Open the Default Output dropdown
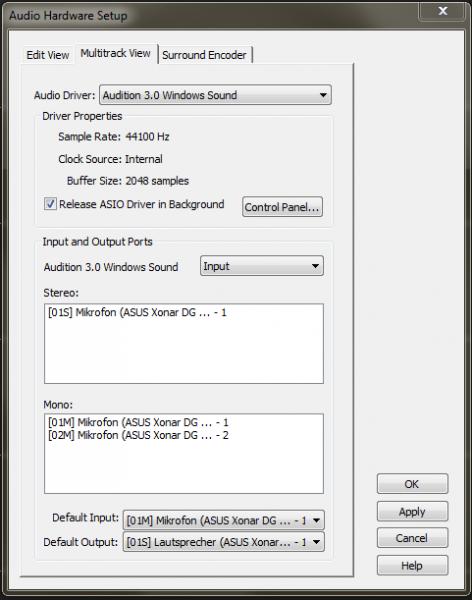472x600 pixels. pos(224,542)
